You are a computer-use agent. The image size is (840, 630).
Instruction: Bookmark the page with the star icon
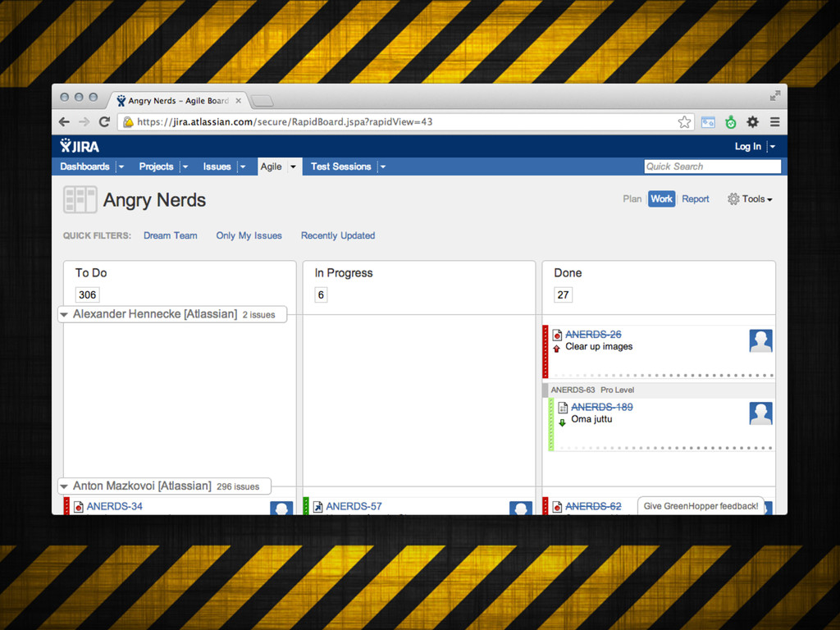(684, 122)
